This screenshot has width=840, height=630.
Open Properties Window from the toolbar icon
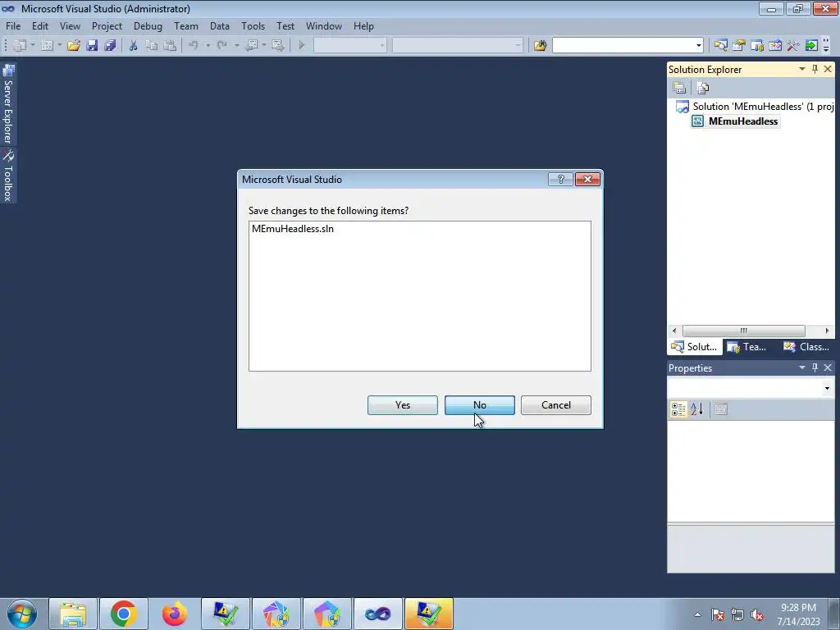[x=739, y=46]
